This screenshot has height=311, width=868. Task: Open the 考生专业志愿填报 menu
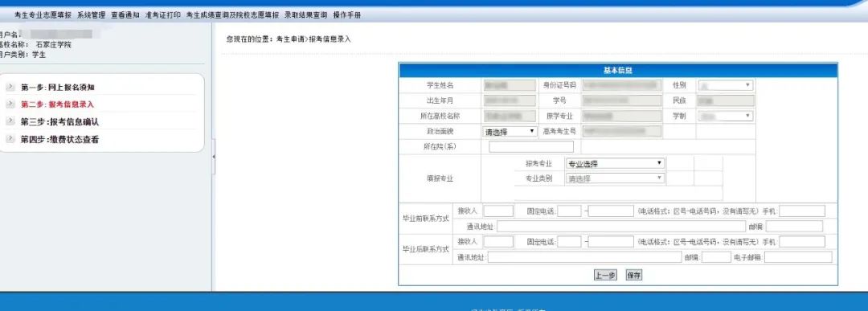(x=43, y=15)
